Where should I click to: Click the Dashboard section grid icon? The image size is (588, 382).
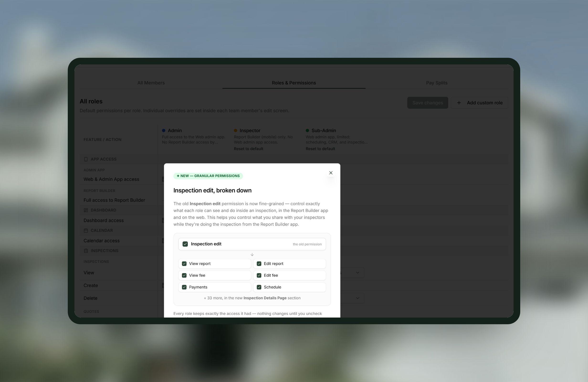tap(86, 210)
